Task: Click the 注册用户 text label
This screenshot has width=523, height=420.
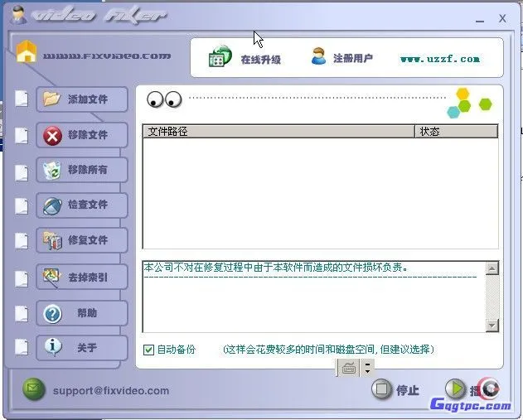Action: click(353, 58)
